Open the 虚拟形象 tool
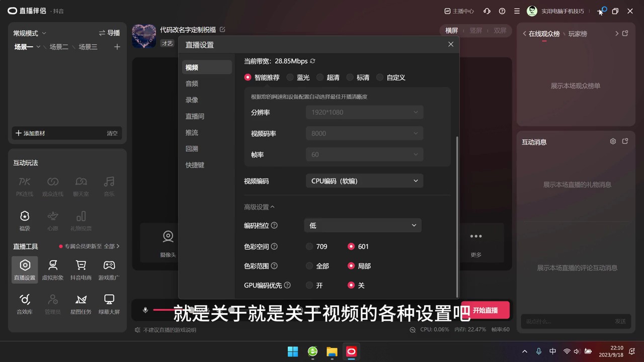 53,269
